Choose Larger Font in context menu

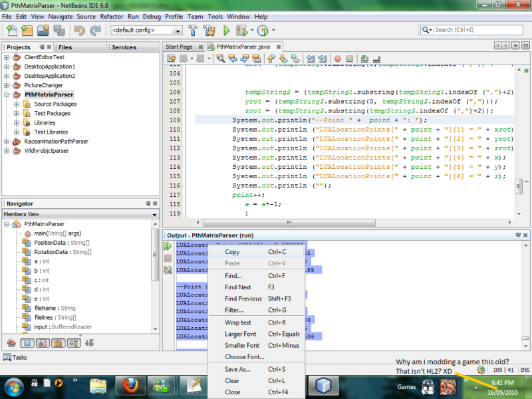[256, 334]
